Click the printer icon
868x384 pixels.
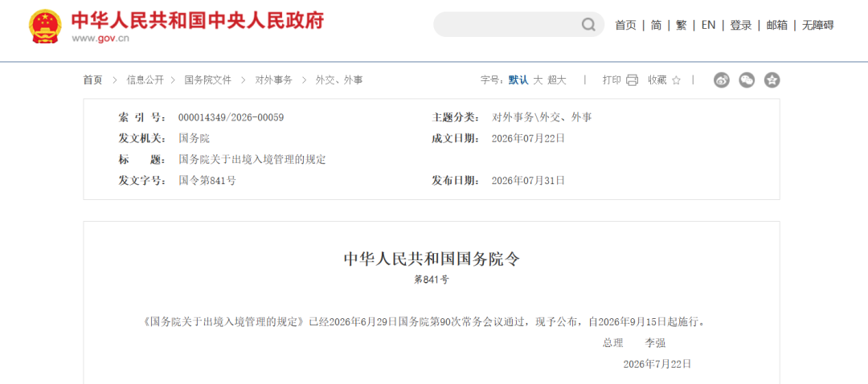(x=633, y=80)
